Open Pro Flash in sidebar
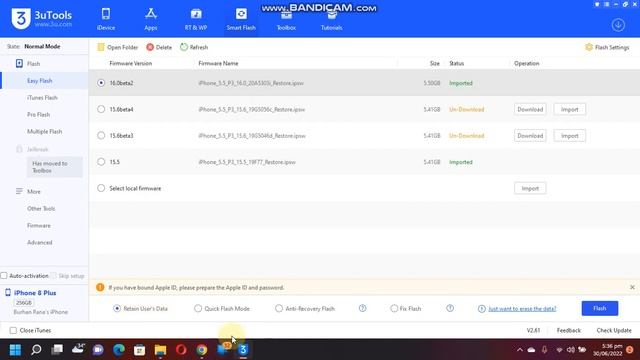Viewport: 640px width, 360px height. click(x=38, y=115)
